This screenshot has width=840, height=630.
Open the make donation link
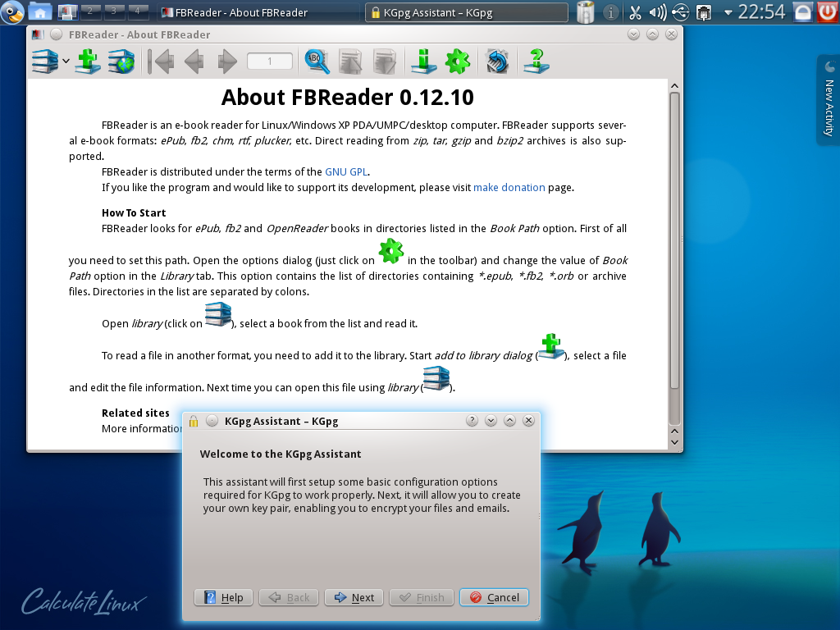click(x=509, y=188)
